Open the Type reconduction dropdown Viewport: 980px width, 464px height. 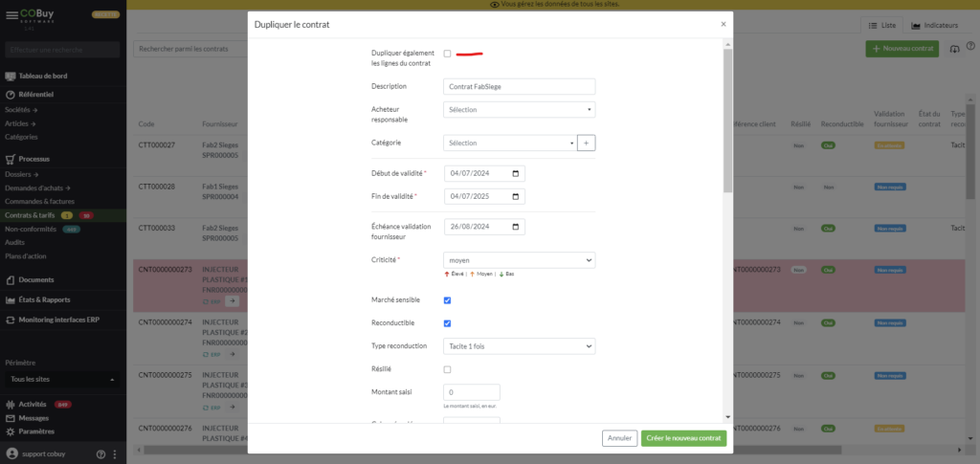(520, 345)
